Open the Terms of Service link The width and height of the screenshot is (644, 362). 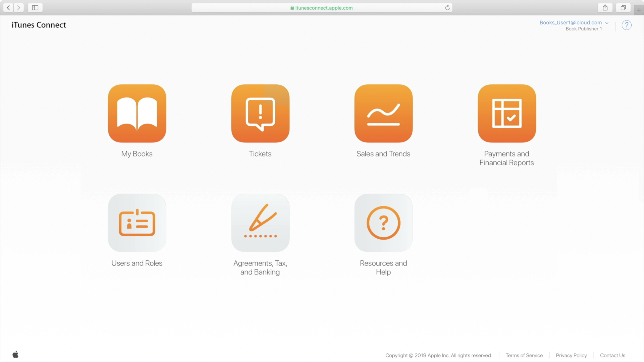point(524,355)
